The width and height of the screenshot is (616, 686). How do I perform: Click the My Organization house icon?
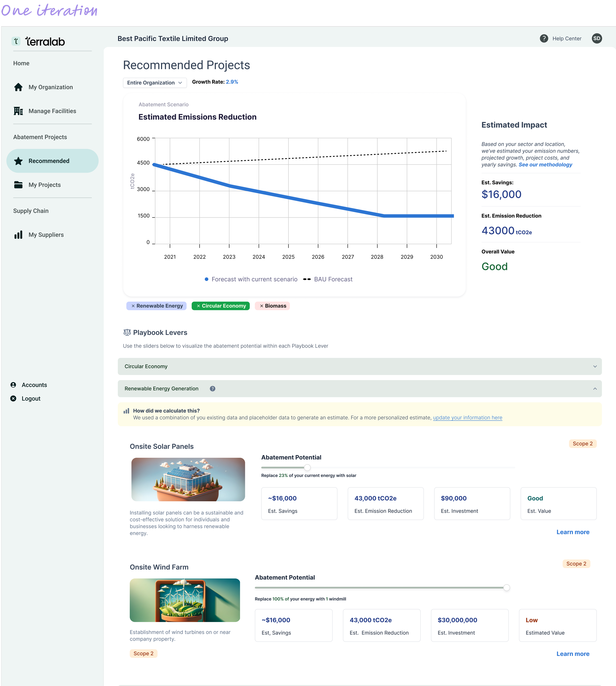pos(18,87)
